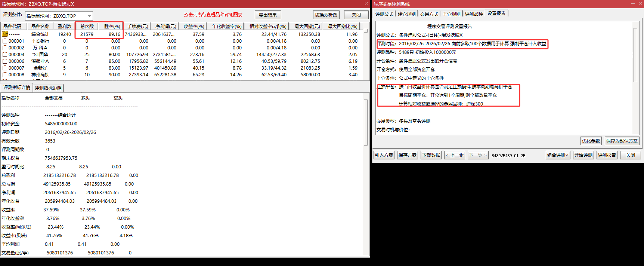644x266 pixels.
Task: Click the 评测条件 combo box text field
Action: pos(56,16)
